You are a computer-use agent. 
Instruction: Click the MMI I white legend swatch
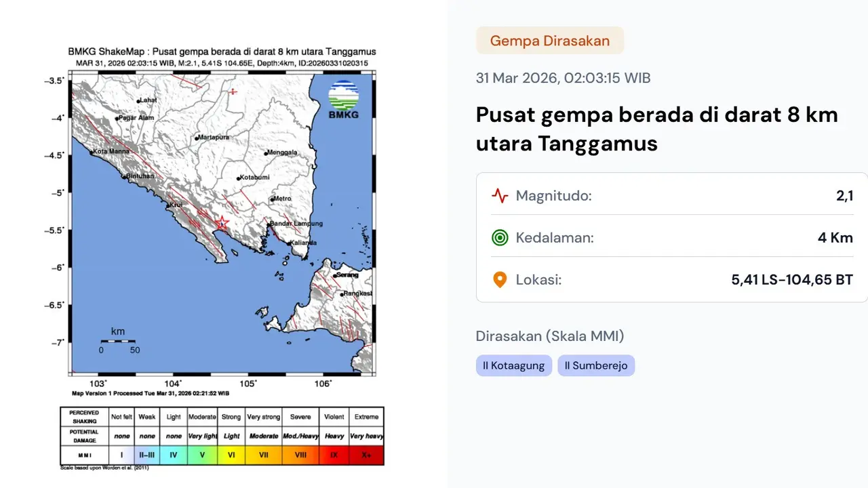point(121,455)
